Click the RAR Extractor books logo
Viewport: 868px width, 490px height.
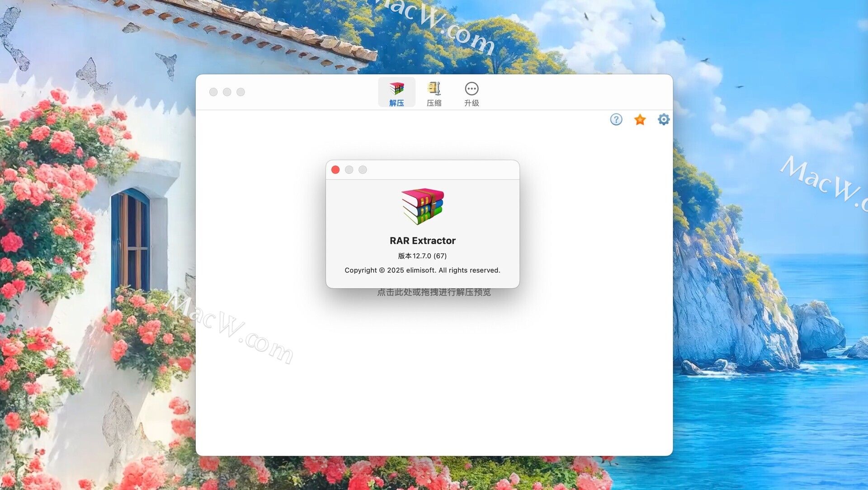(x=423, y=206)
